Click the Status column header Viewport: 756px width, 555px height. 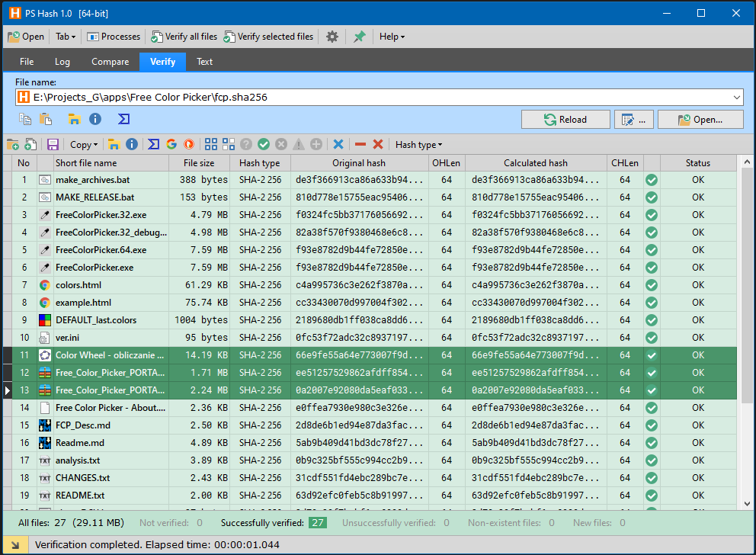[698, 163]
